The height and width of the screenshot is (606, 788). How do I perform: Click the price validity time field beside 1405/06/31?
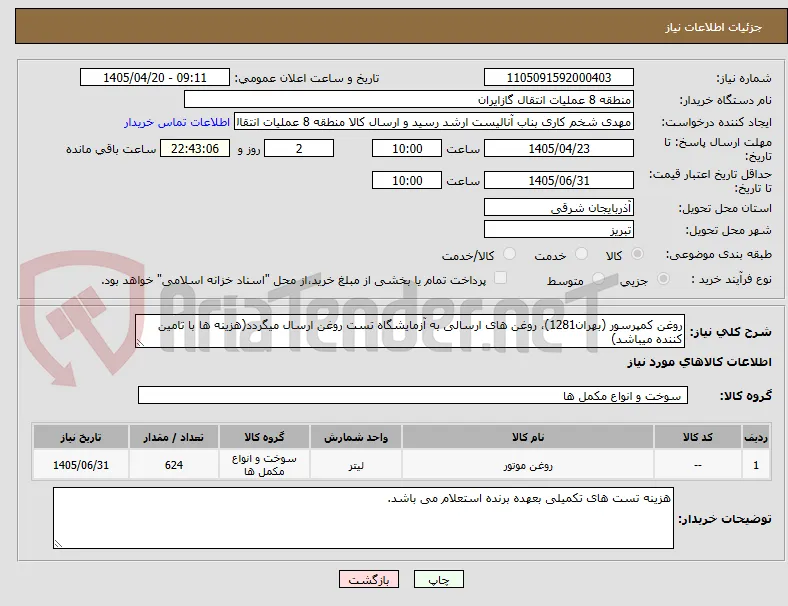pos(407,180)
